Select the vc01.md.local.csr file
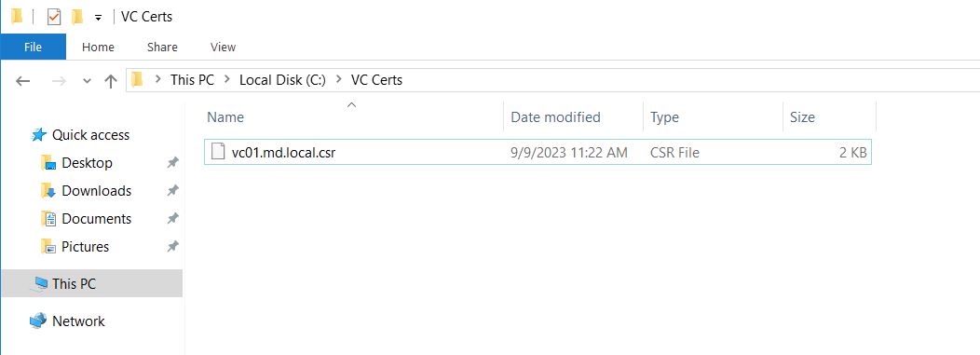Screen dimensions: 980x355 [538, 152]
